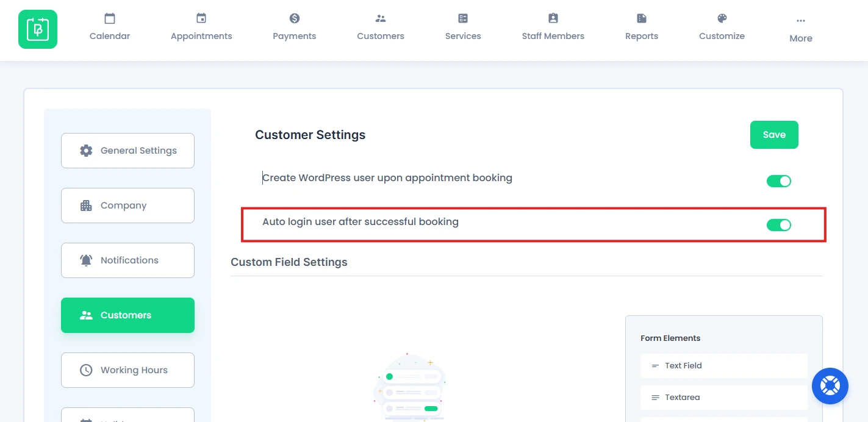Click the clock icon in Working Hours
The width and height of the screenshot is (868, 422).
(x=86, y=370)
